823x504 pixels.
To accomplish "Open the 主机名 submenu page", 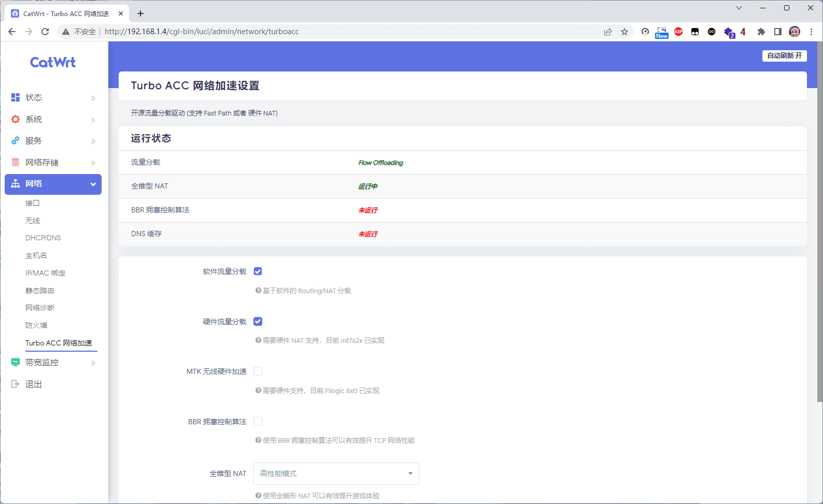I will 36,255.
